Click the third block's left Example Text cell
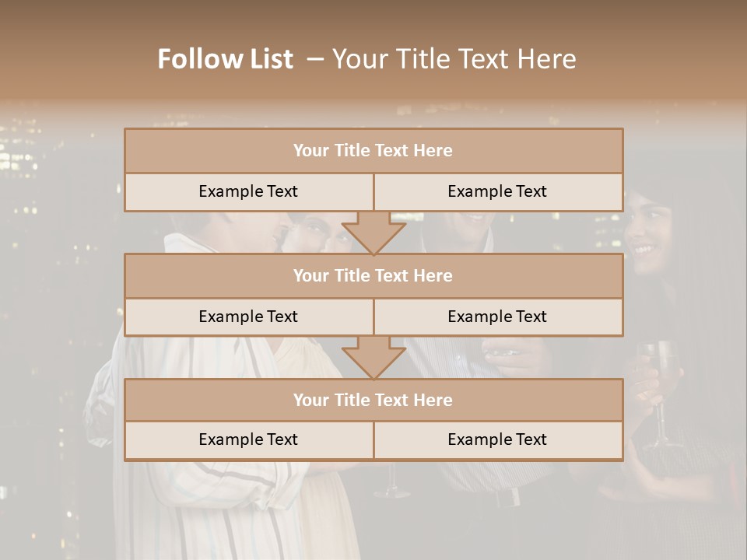Viewport: 747px width, 560px height. (249, 440)
